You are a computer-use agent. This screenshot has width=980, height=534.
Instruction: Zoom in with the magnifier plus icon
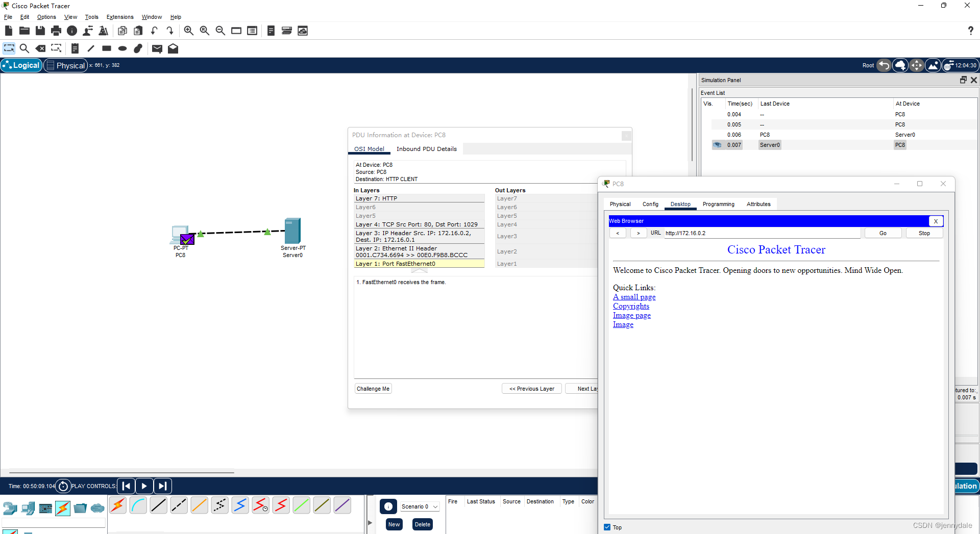pos(189,31)
